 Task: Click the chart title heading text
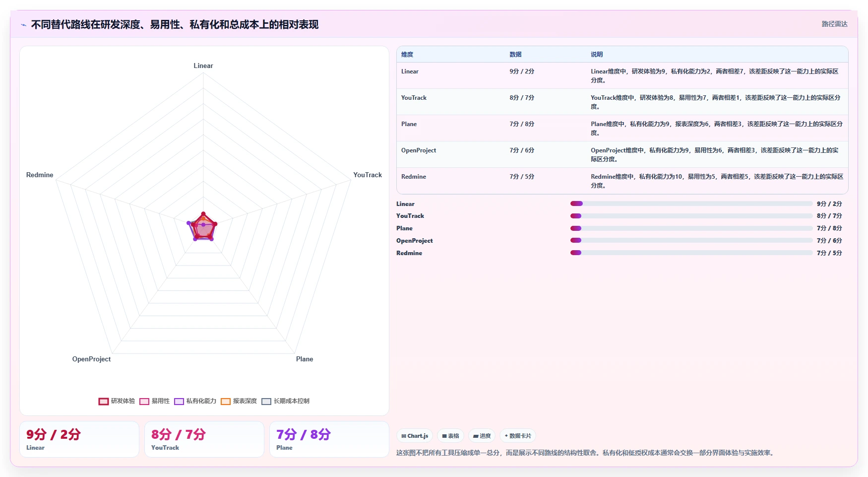(175, 25)
